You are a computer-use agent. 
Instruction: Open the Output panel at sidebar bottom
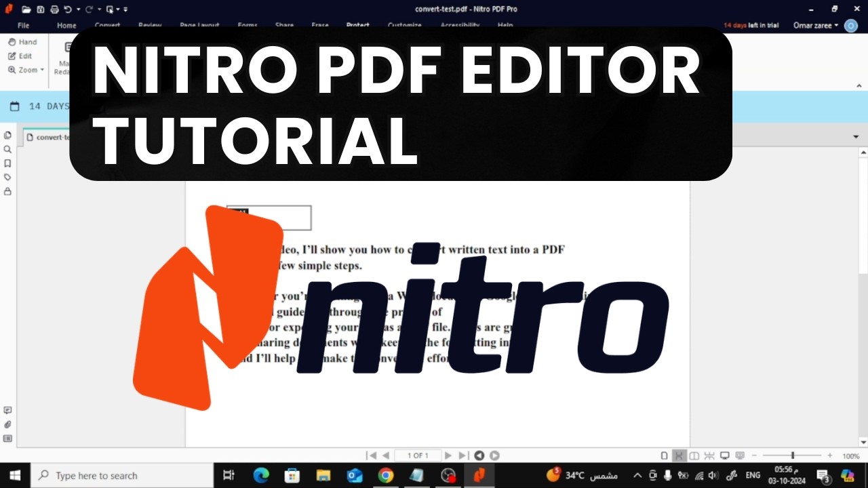[x=7, y=439]
